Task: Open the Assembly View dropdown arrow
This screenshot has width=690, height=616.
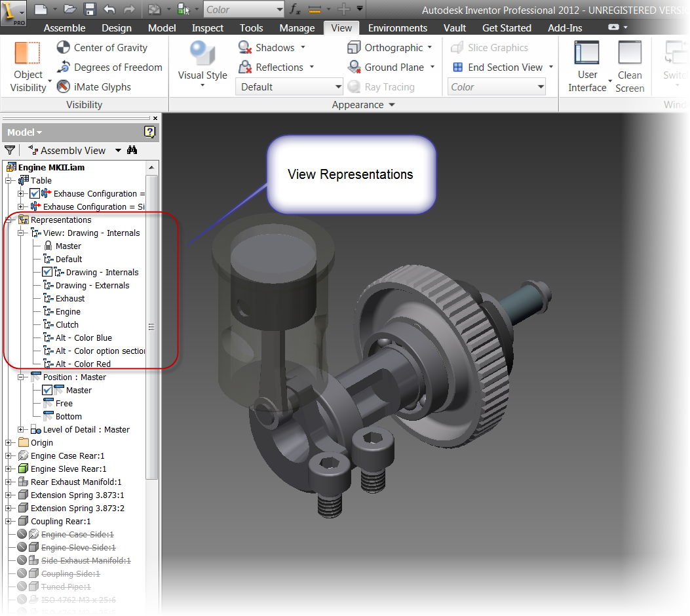Action: point(118,151)
